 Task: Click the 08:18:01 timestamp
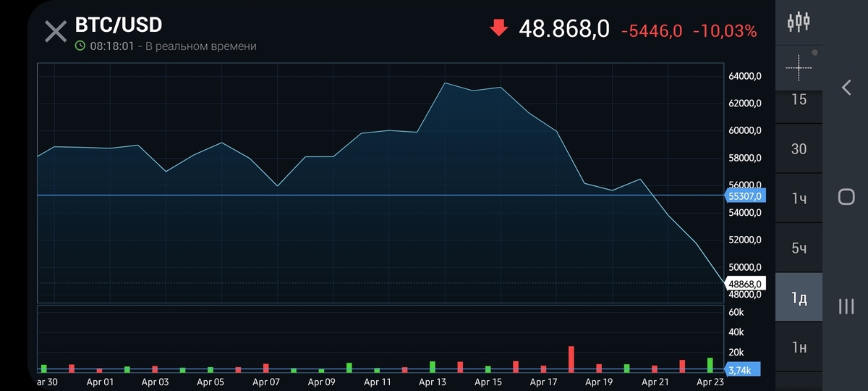[x=112, y=46]
